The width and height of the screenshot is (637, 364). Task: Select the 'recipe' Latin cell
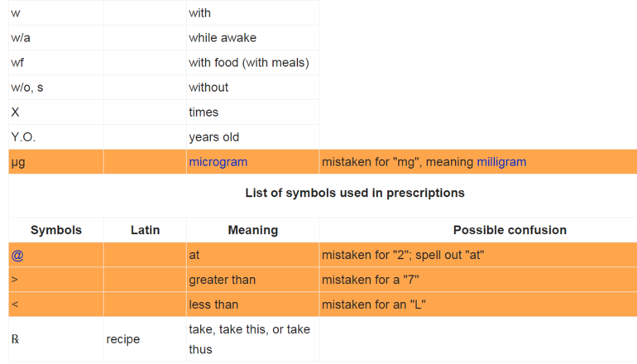pos(123,339)
